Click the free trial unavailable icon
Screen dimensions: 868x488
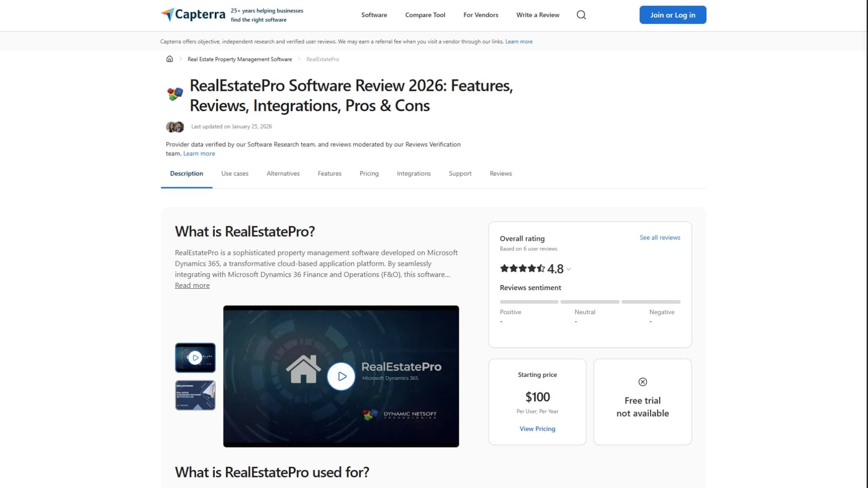(642, 382)
